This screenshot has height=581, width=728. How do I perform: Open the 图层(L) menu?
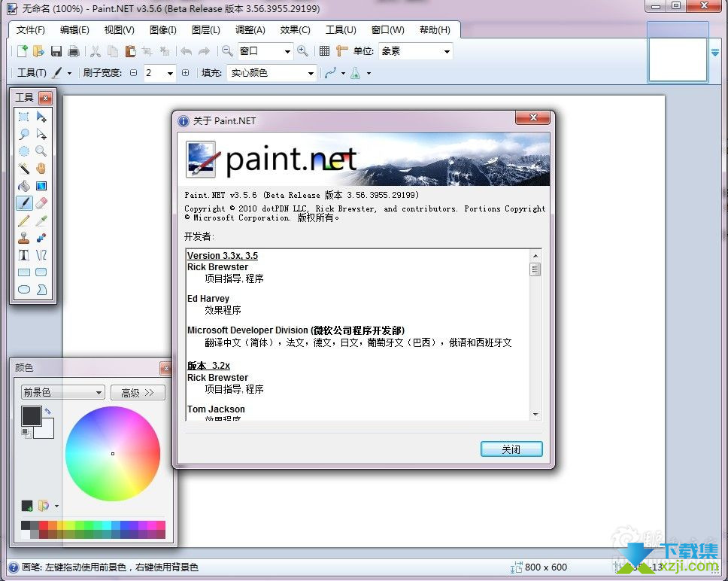point(206,30)
